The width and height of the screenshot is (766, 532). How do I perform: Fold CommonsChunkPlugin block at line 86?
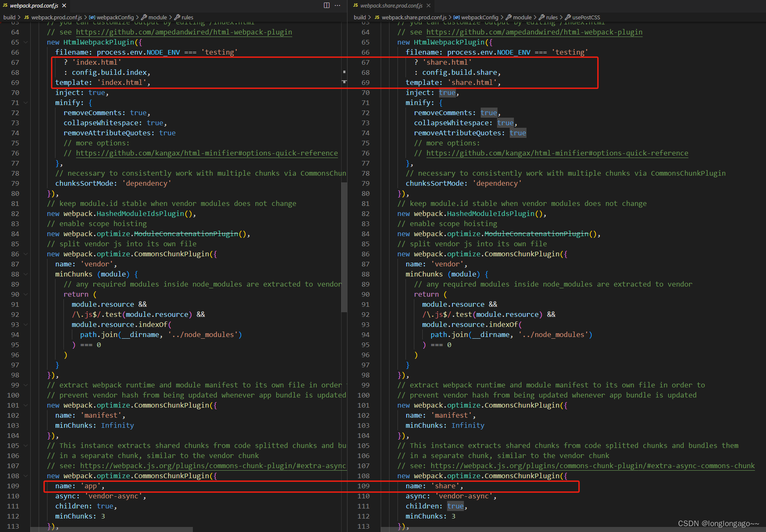tap(26, 254)
